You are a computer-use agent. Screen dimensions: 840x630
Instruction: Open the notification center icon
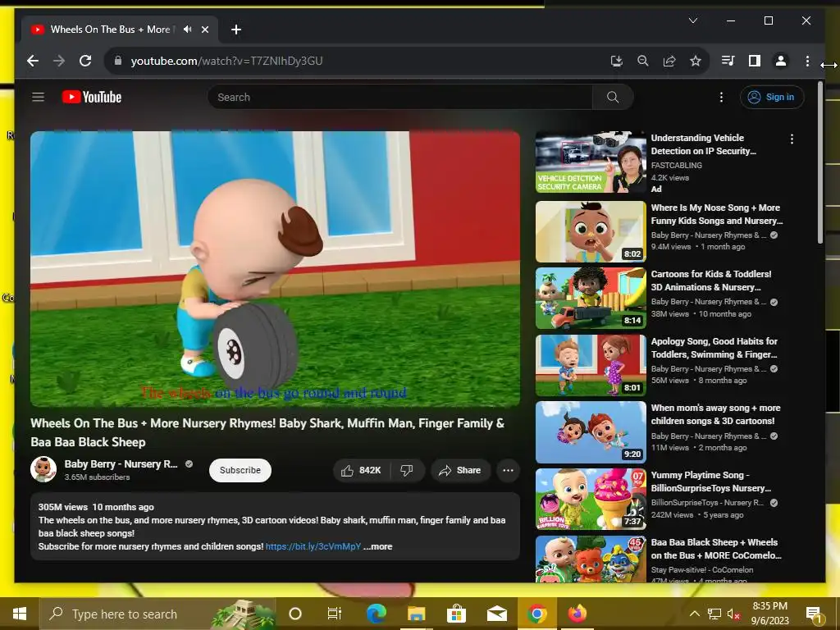(x=814, y=614)
